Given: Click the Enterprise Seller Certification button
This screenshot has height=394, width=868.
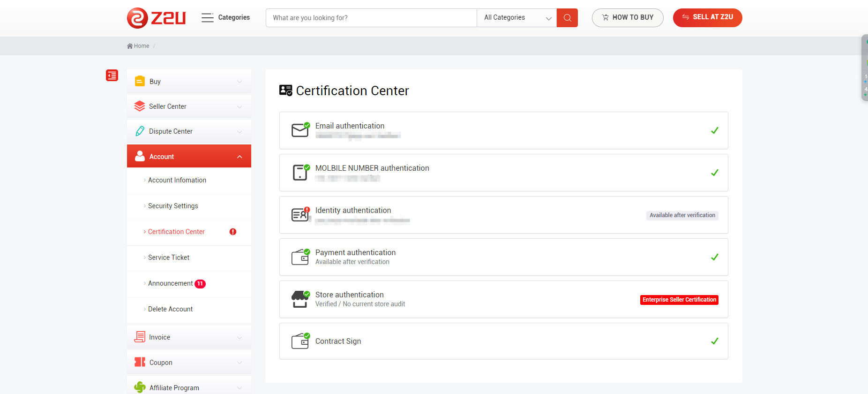Looking at the screenshot, I should pos(679,300).
